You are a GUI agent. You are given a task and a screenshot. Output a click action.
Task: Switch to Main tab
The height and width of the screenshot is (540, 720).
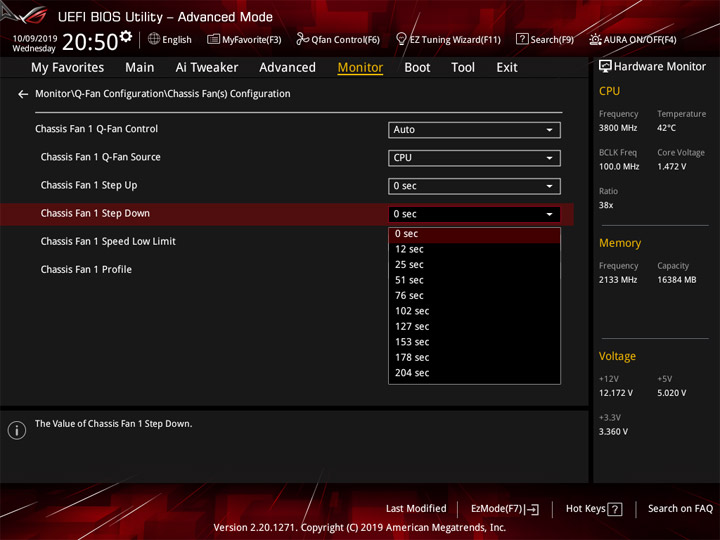tap(140, 68)
